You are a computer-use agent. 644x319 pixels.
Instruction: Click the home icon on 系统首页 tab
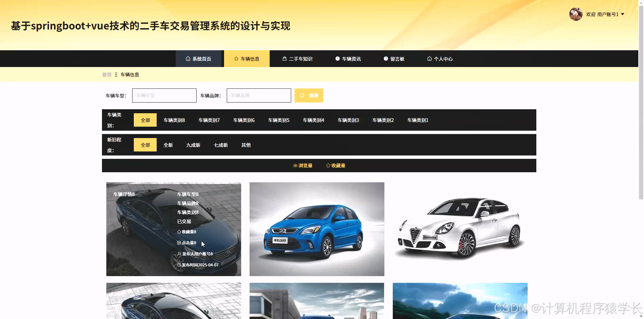(187, 59)
